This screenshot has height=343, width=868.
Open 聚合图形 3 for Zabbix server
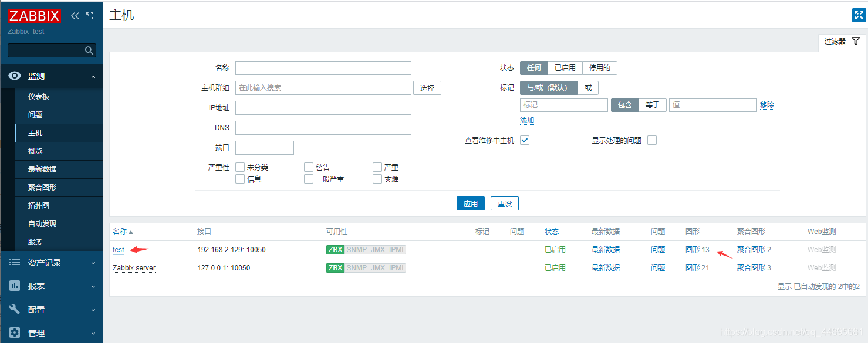(754, 268)
